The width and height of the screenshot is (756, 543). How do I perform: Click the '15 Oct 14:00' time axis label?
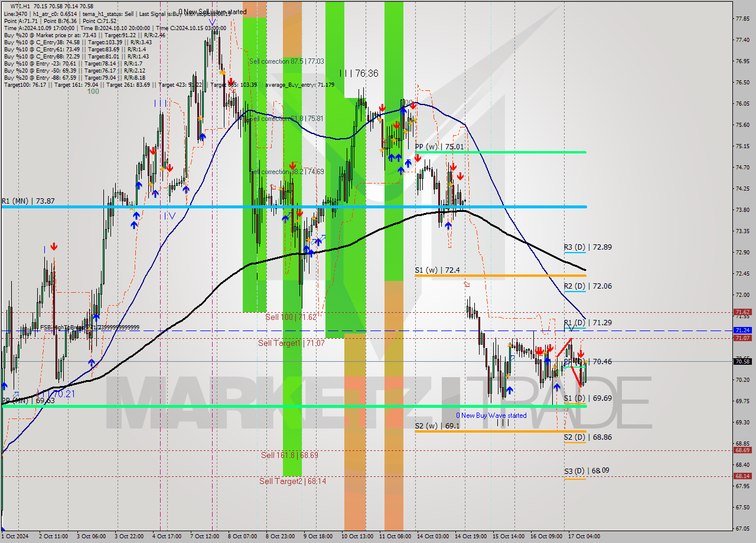[x=509, y=537]
